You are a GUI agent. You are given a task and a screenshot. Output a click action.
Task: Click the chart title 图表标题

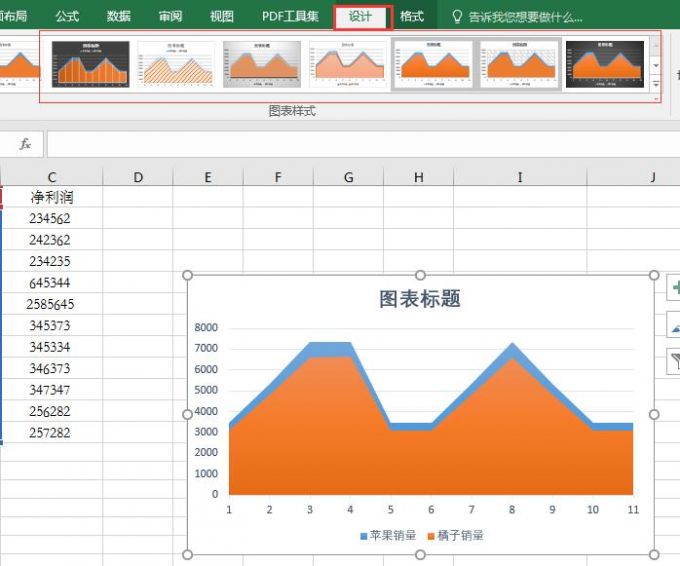pos(420,299)
